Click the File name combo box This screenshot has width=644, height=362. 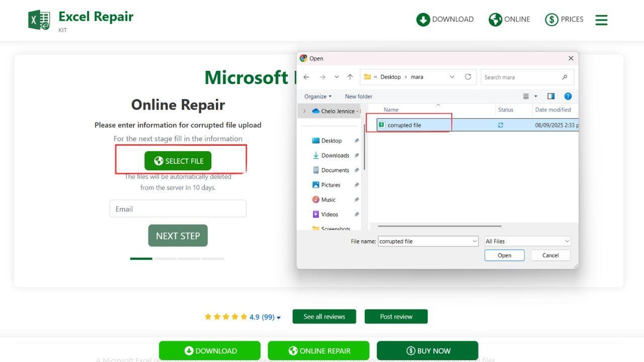tap(428, 241)
